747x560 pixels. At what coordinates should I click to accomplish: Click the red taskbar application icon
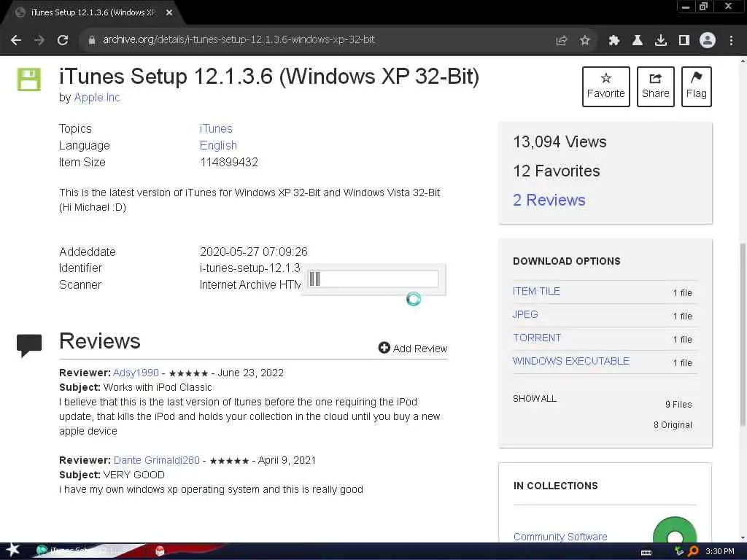(160, 551)
